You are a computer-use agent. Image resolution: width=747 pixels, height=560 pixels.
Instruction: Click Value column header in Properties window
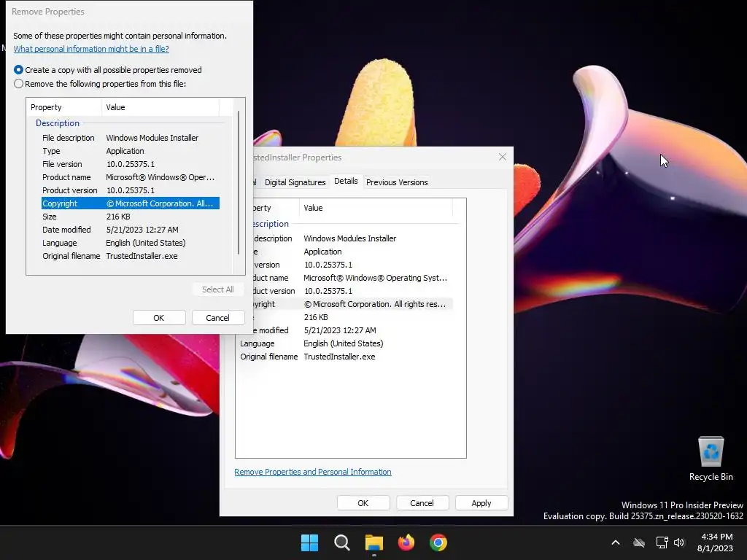(376, 208)
